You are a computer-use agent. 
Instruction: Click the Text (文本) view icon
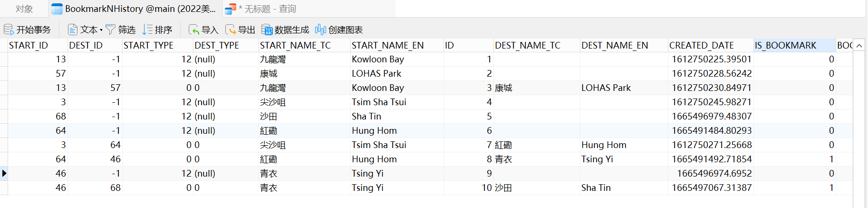click(x=73, y=30)
